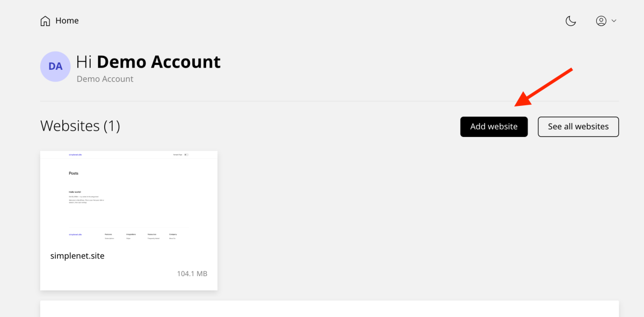The height and width of the screenshot is (317, 644).
Task: Switch to dark mode using the moon icon
Action: pyautogui.click(x=570, y=20)
